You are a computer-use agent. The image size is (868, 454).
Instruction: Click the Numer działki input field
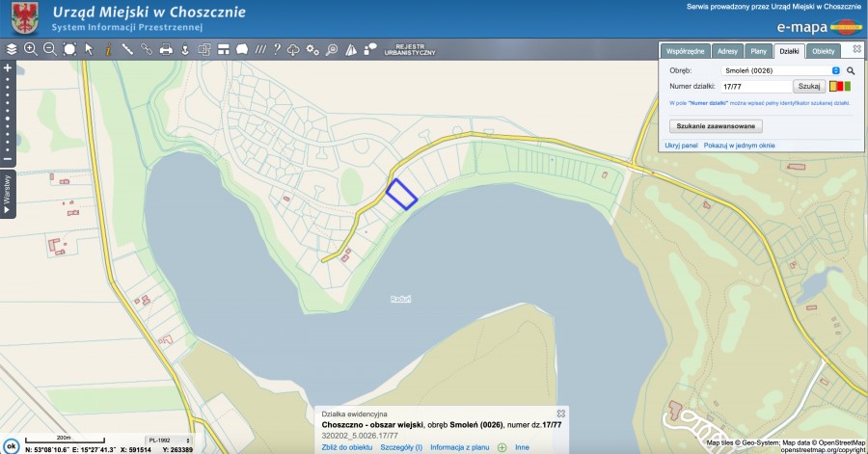click(755, 87)
